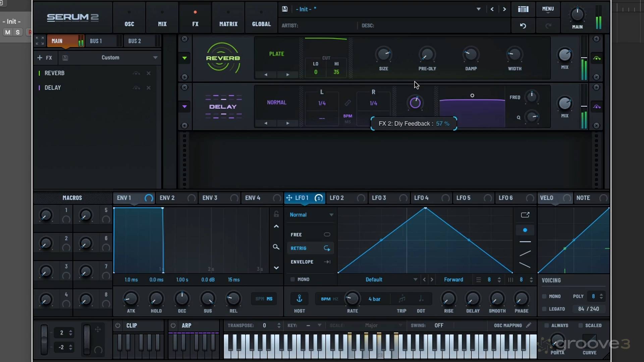Image resolution: width=644 pixels, height=362 pixels.
Task: Expand the Custom FX preset dropdown
Action: 155,57
